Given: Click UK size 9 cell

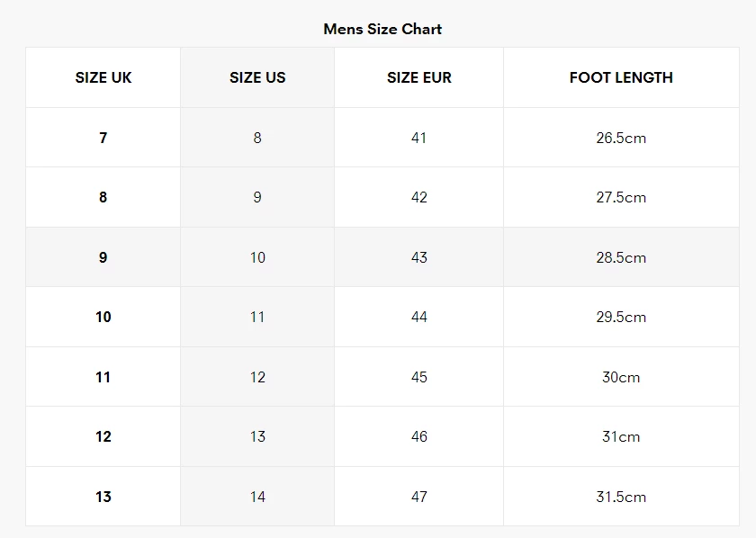Looking at the screenshot, I should (103, 257).
